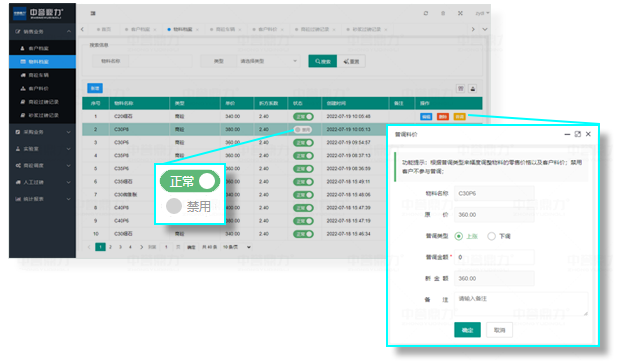Switch to the 客户料价 tab
637x364 pixels.
coord(267,30)
